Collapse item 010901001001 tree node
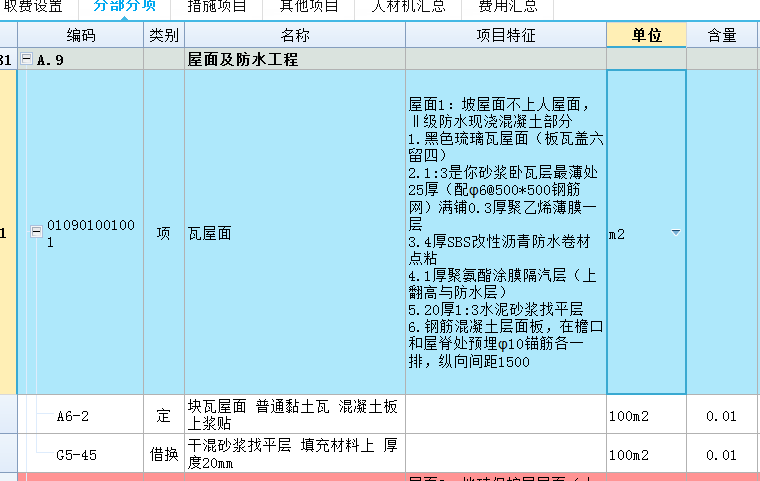Viewport: 760px width, 481px height. pyautogui.click(x=36, y=231)
